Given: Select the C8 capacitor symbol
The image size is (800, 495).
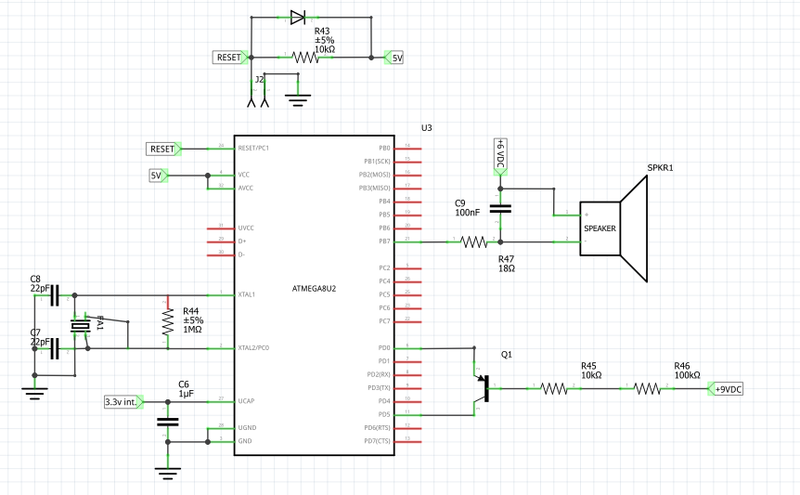Looking at the screenshot, I should tap(55, 295).
